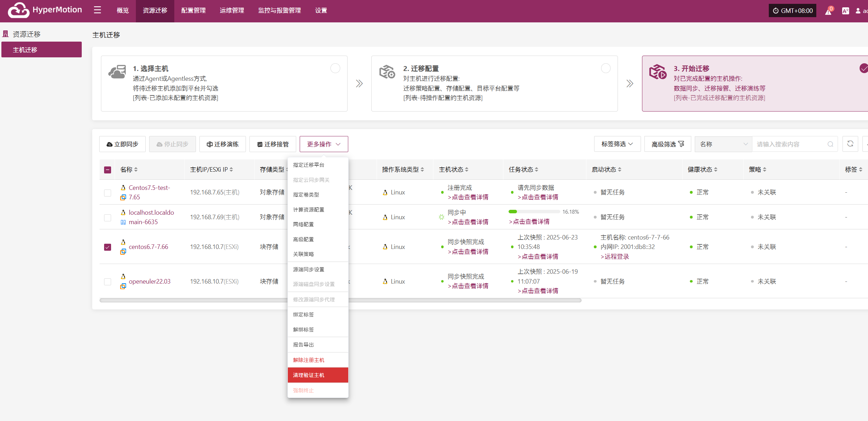The width and height of the screenshot is (868, 421).
Task: Open the centos6.7-7.66 host name link
Action: (x=148, y=247)
